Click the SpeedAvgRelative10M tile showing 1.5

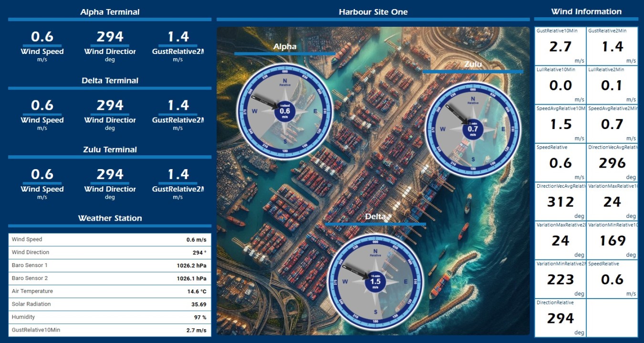click(x=560, y=124)
